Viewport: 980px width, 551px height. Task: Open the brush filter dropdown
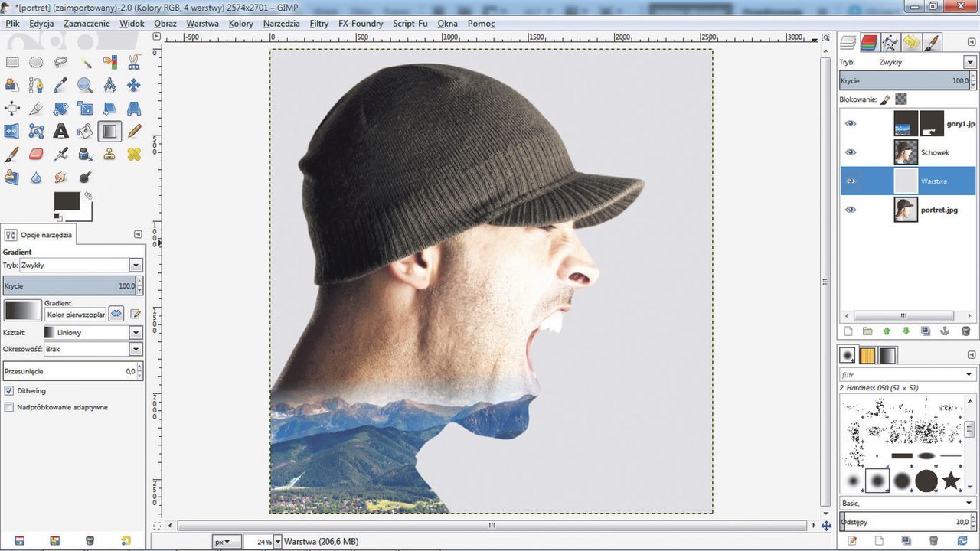point(969,375)
